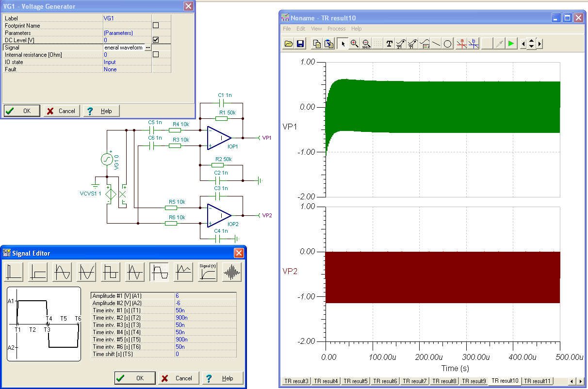Open the Edit menu in diagram window
Screen dimensions: 588x389
[x=301, y=29]
